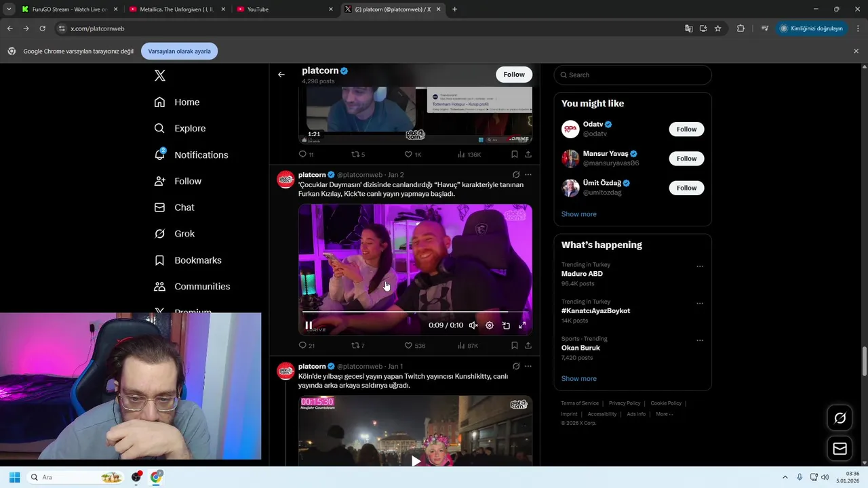The height and width of the screenshot is (488, 868).
Task: Like the post with 1K likes
Action: [413, 155]
